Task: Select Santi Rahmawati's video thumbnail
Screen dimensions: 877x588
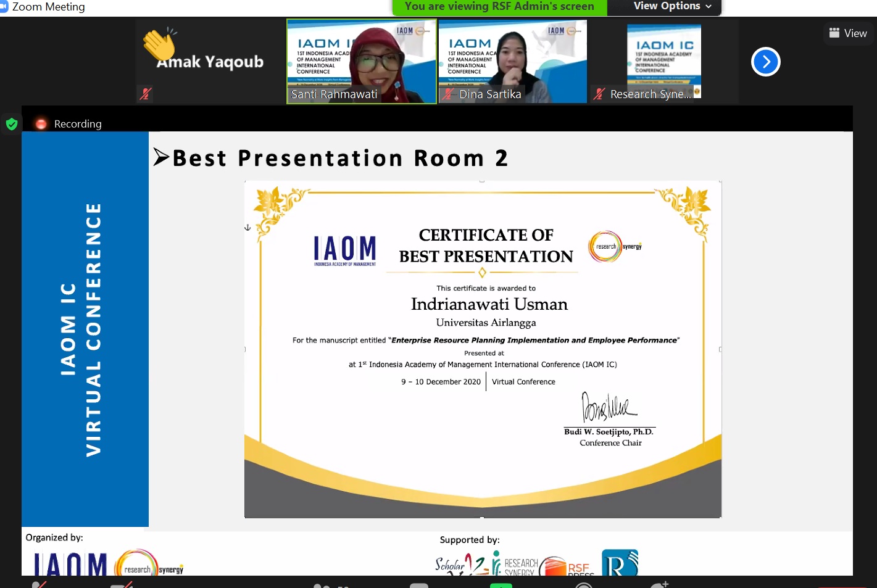Action: click(362, 61)
